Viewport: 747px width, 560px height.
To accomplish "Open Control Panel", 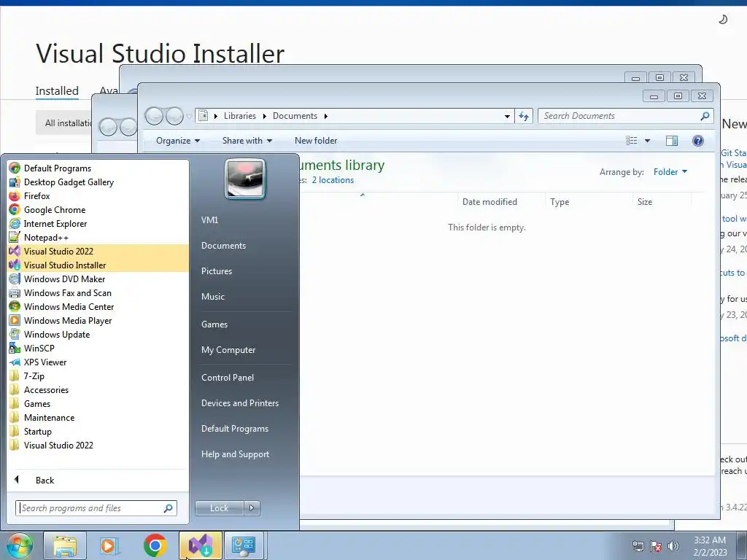I will (244, 377).
